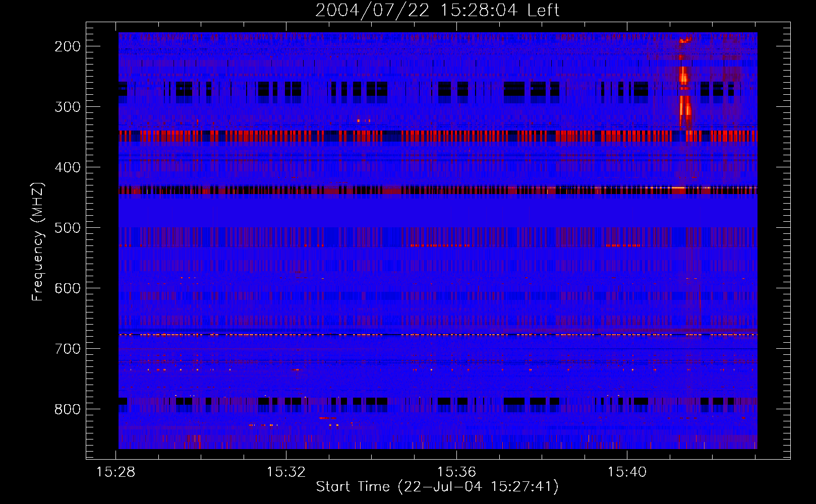Click the 15:28 time axis label
The height and width of the screenshot is (504, 816).
[116, 472]
